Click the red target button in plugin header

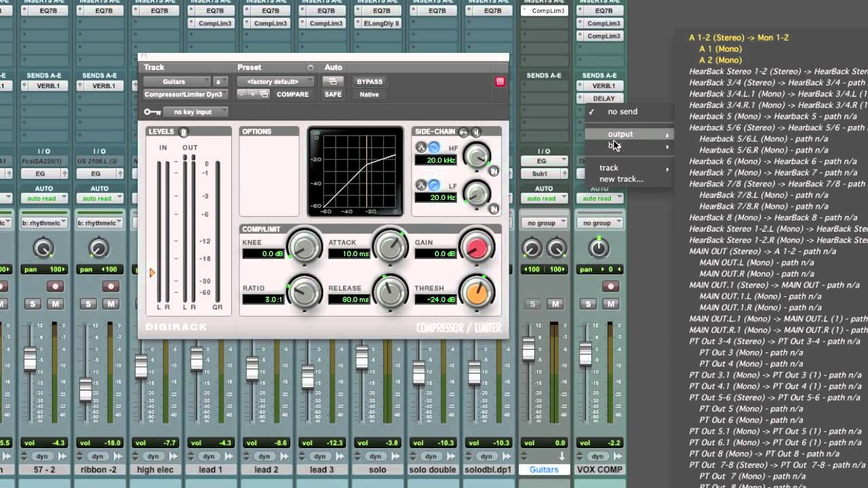[500, 81]
